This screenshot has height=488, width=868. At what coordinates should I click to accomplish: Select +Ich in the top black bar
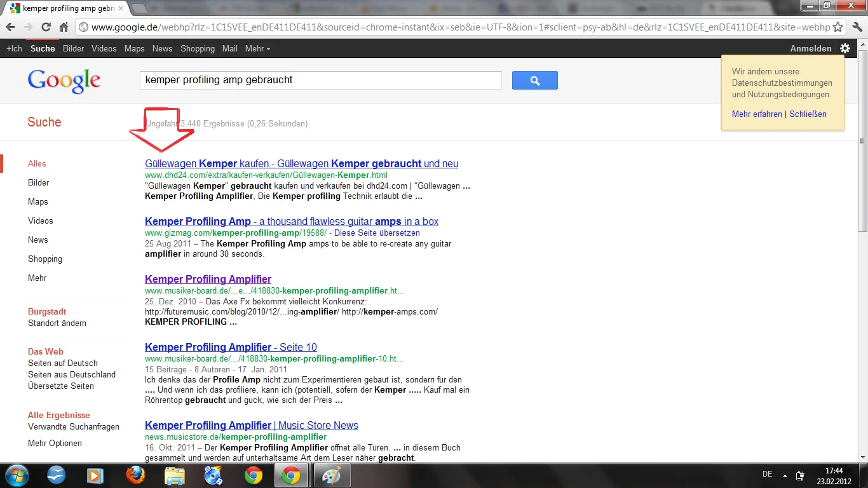14,48
